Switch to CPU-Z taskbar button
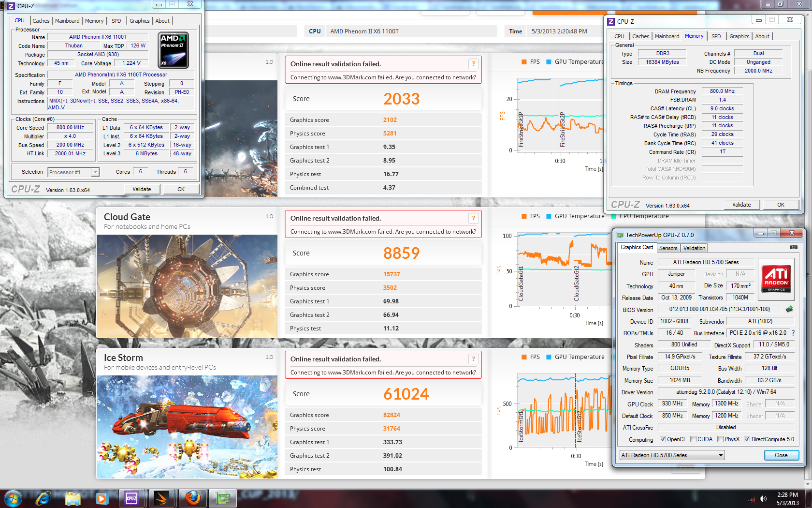812x508 pixels. pyautogui.click(x=132, y=498)
